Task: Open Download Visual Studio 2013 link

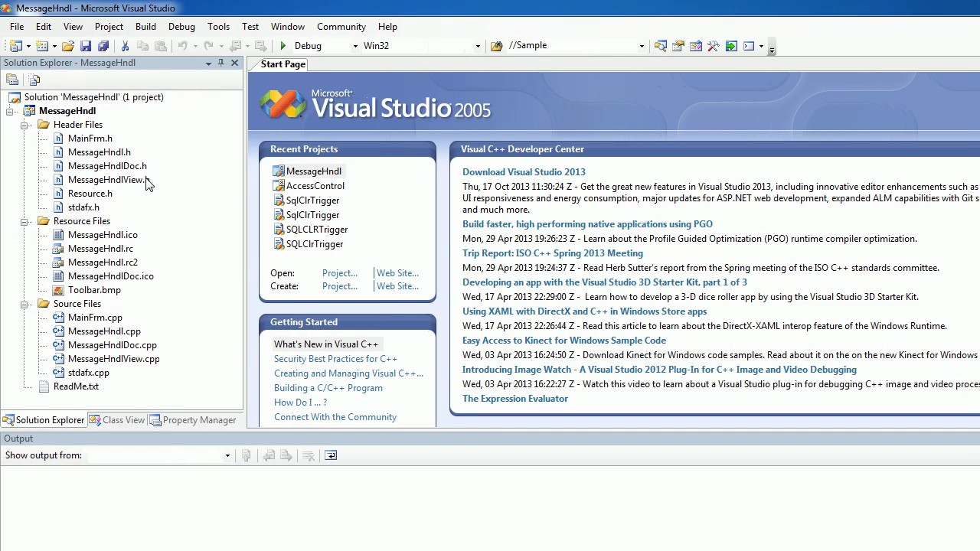Action: point(524,172)
